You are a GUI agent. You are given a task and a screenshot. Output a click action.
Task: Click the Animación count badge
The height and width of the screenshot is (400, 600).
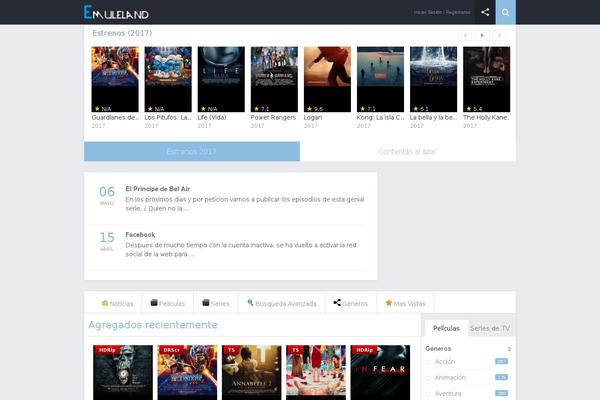point(501,377)
